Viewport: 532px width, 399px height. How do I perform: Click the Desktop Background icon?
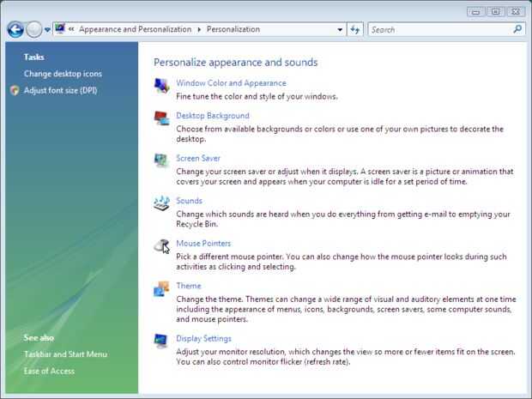click(x=161, y=118)
